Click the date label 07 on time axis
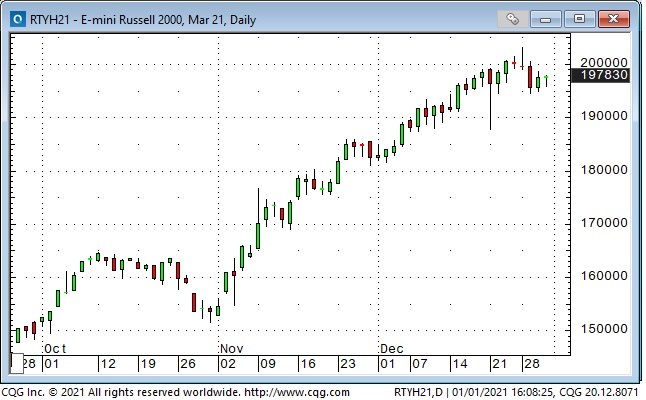The image size is (646, 400). (x=420, y=364)
